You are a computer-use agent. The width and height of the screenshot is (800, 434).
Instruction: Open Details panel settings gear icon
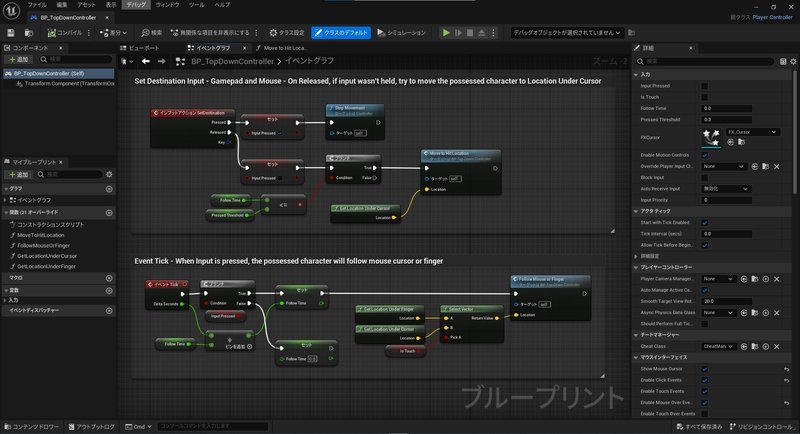pos(793,61)
